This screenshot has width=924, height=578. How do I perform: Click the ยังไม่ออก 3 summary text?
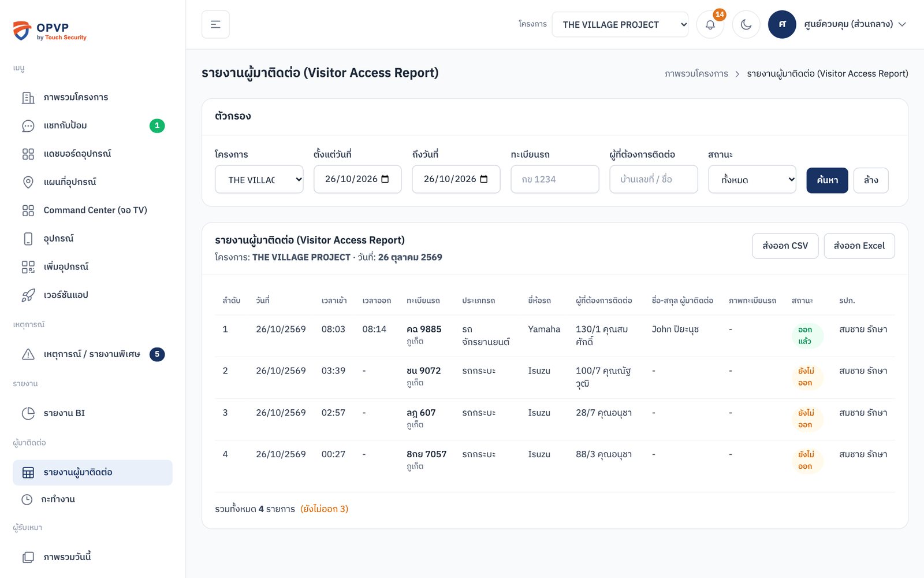(x=325, y=509)
